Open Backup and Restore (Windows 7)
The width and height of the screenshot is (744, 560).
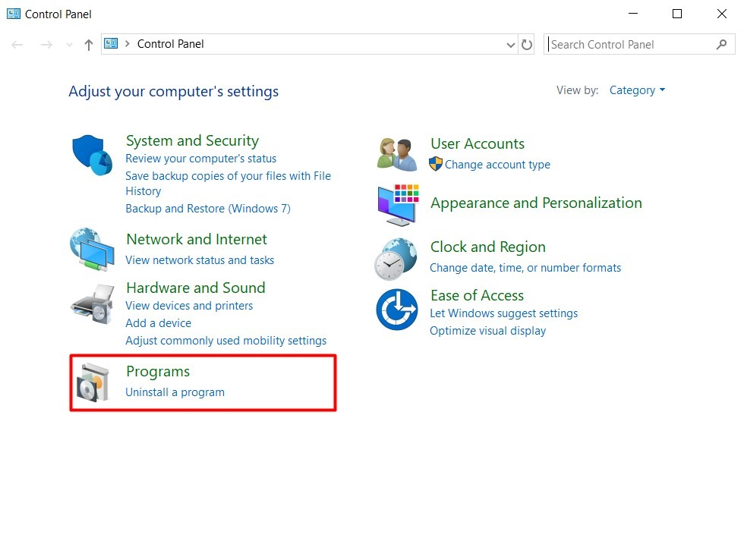(208, 209)
